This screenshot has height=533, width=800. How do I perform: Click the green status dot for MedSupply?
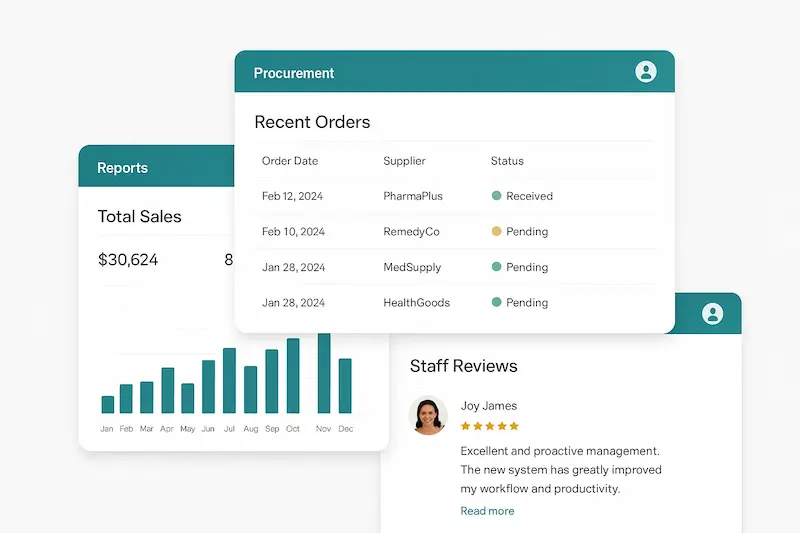coord(496,266)
